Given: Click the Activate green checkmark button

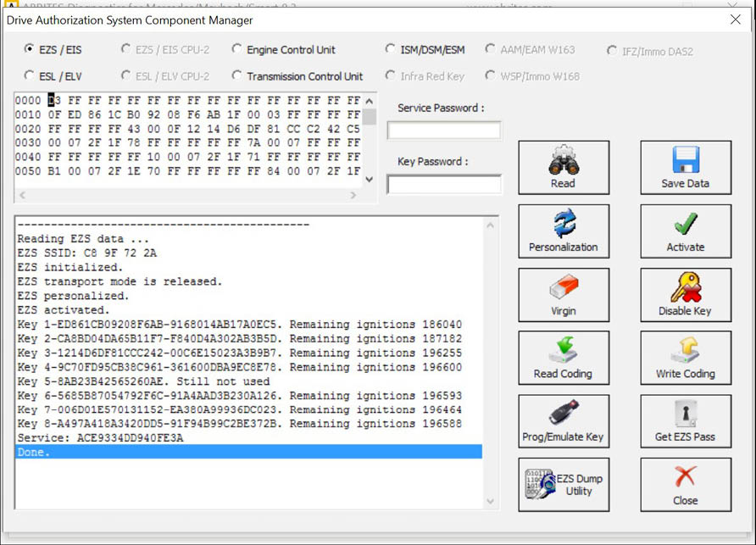Looking at the screenshot, I should coord(685,231).
